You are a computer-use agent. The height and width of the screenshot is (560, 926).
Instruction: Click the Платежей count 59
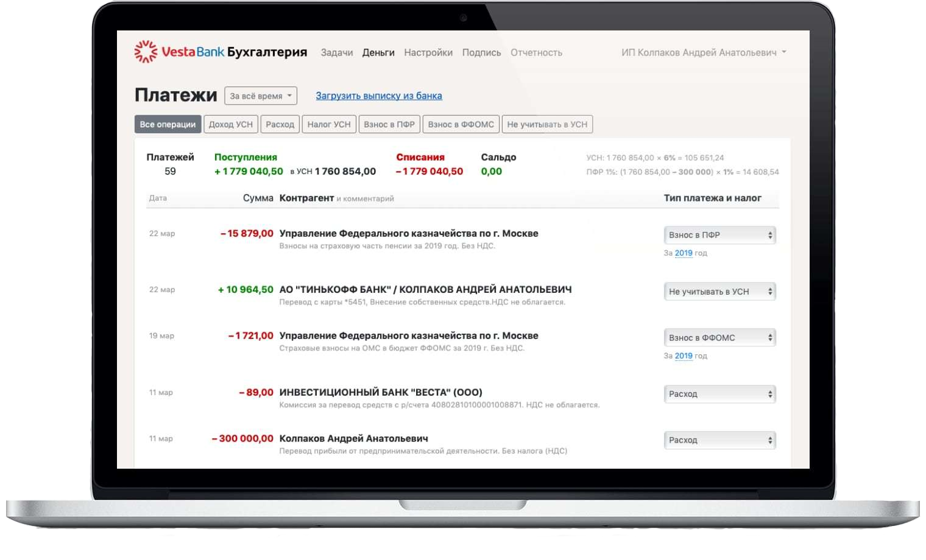pyautogui.click(x=170, y=172)
